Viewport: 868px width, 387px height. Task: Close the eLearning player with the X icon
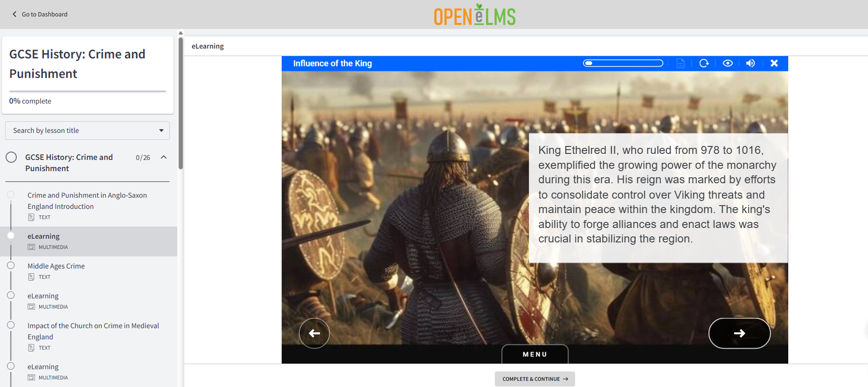pos(774,63)
